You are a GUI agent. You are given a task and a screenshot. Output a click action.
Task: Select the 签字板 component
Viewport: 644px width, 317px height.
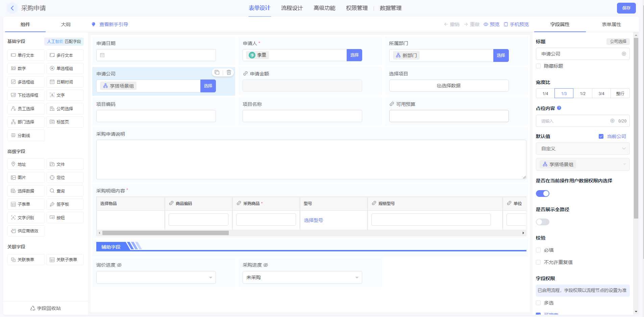65,204
